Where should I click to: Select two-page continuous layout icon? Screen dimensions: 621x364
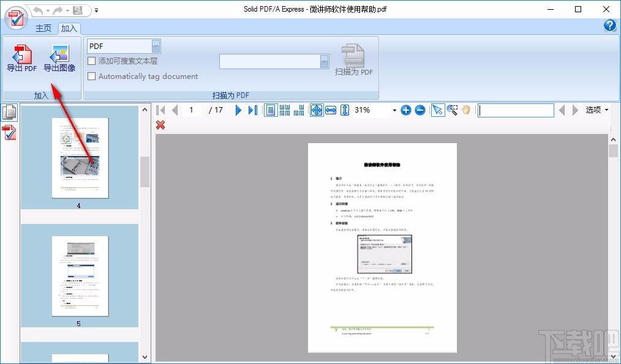tap(285, 110)
